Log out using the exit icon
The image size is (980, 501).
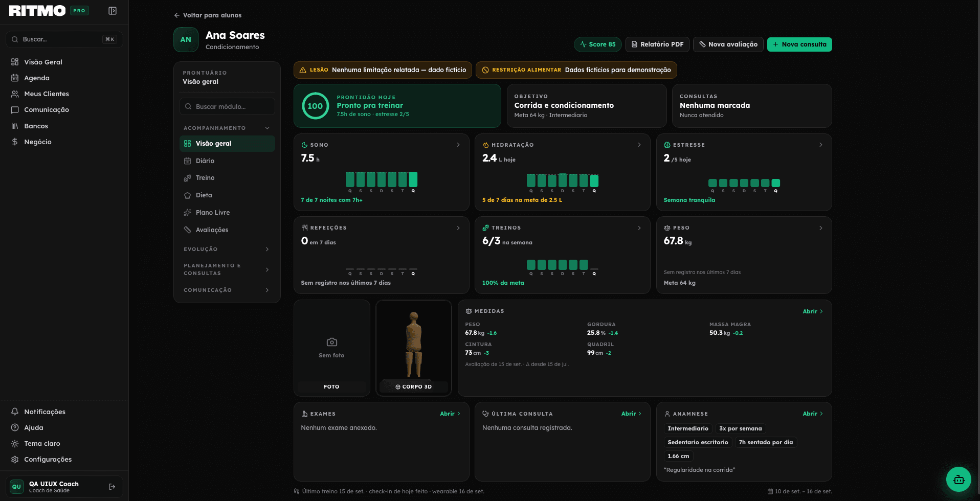pos(112,487)
